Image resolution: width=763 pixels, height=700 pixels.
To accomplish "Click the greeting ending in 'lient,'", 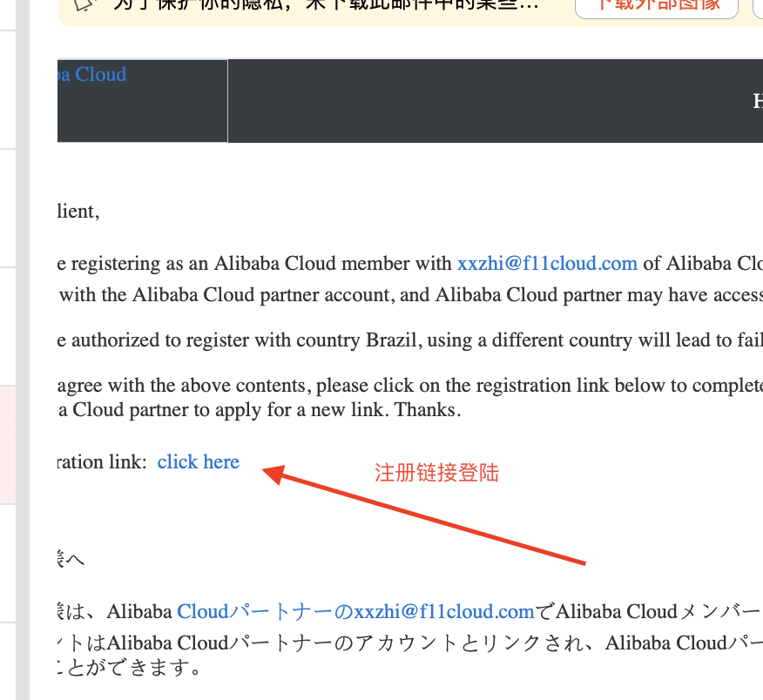I will [x=78, y=212].
